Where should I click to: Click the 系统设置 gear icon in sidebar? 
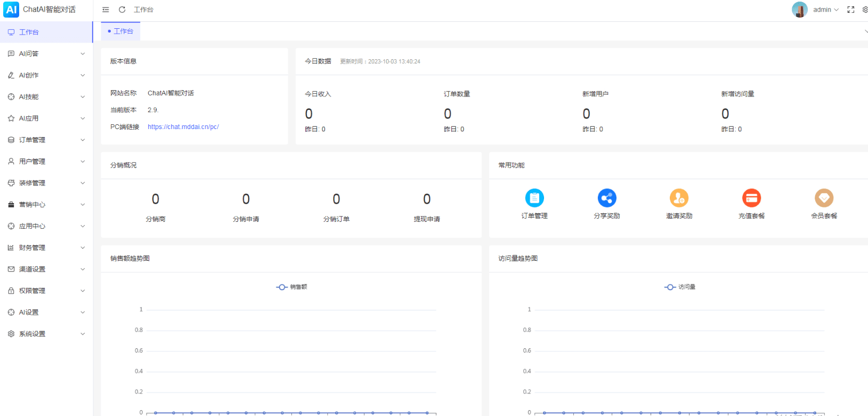[11, 334]
